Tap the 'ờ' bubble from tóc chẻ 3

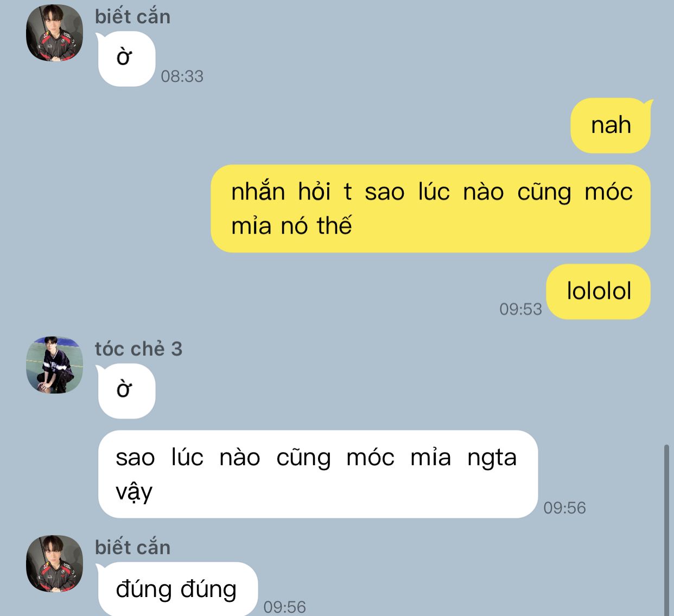click(x=126, y=391)
